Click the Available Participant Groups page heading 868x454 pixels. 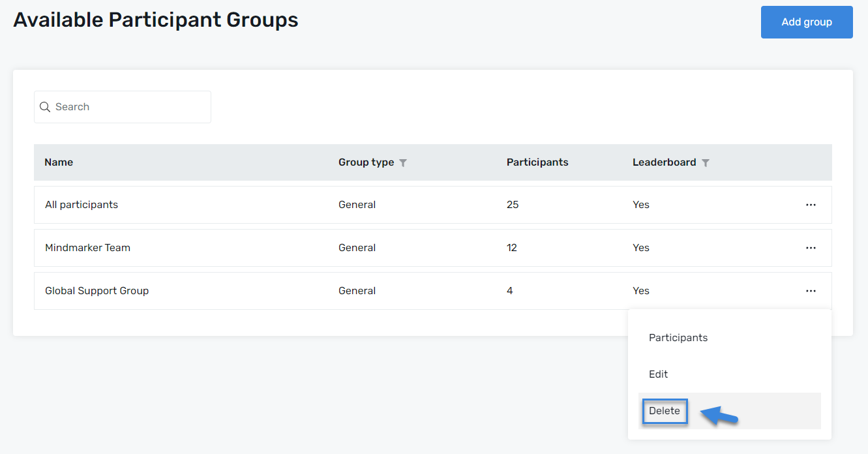[156, 20]
